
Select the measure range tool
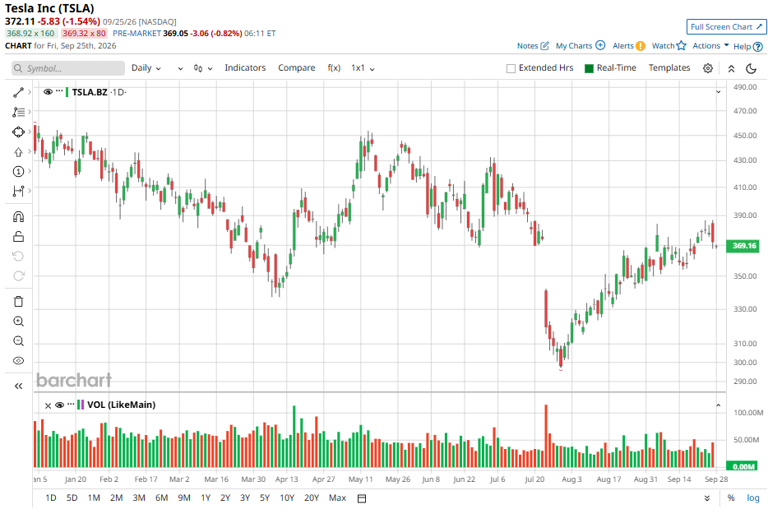coord(18,191)
